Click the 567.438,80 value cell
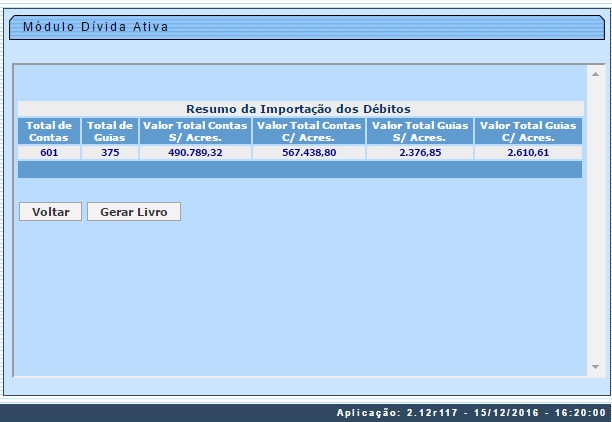Viewport: 612px width, 422px height. [x=309, y=153]
